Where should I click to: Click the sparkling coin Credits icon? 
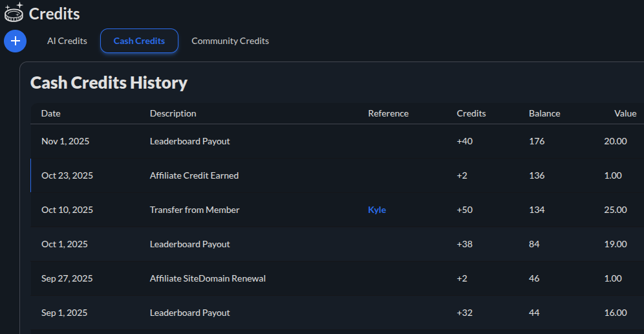tap(14, 12)
